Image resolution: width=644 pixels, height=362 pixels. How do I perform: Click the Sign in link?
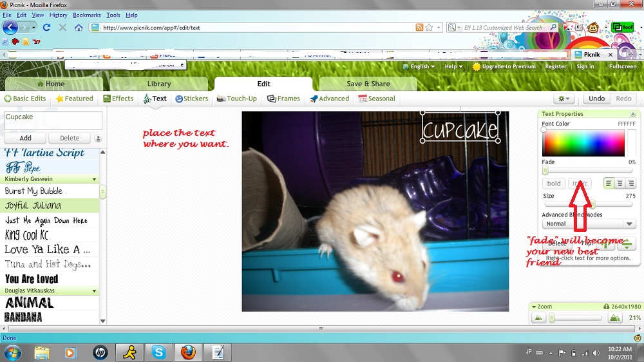coord(585,66)
